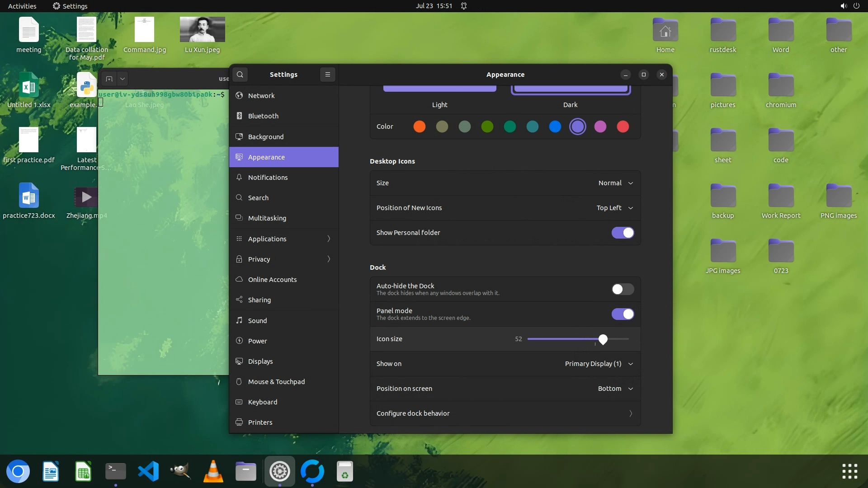
Task: Turn off Panel mode switch
Action: pyautogui.click(x=623, y=314)
